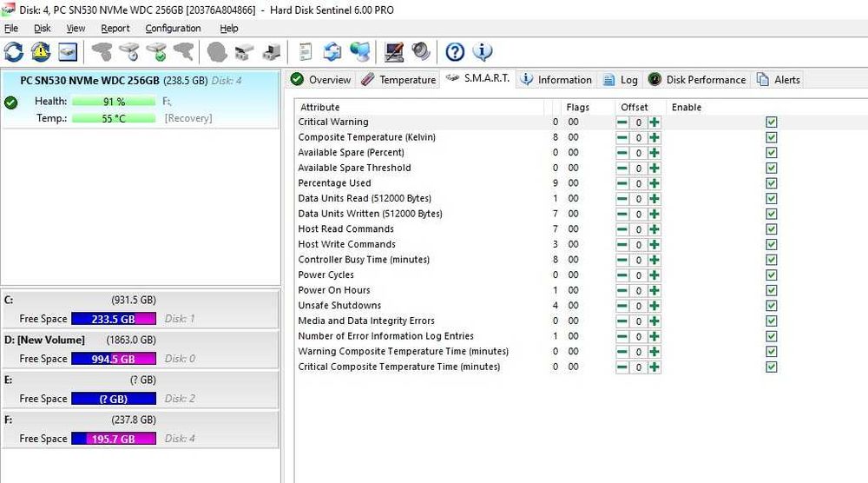Click the offset value field for Unsafe Shutdowns
This screenshot has width=868, height=483.
point(638,306)
